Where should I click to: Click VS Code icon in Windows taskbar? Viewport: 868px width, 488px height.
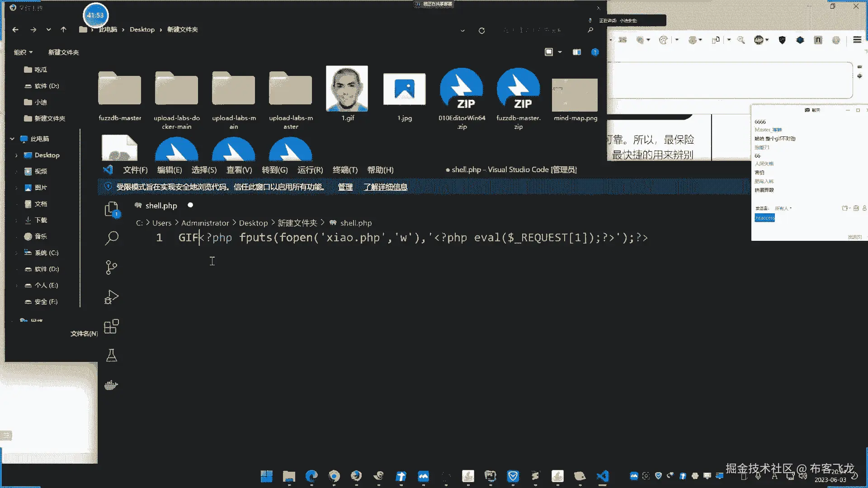[602, 476]
